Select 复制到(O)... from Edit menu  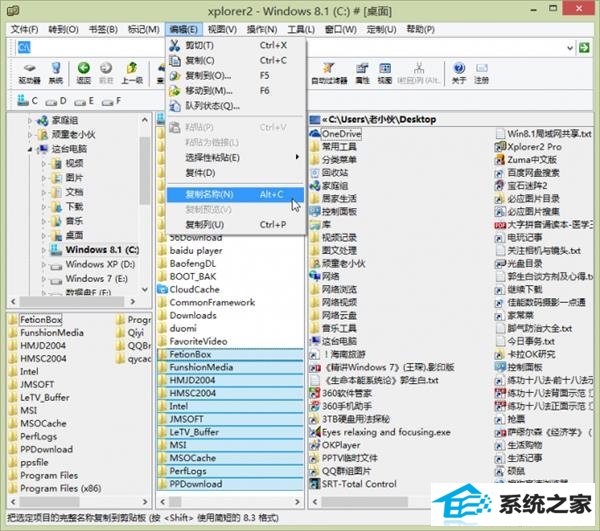(x=235, y=76)
